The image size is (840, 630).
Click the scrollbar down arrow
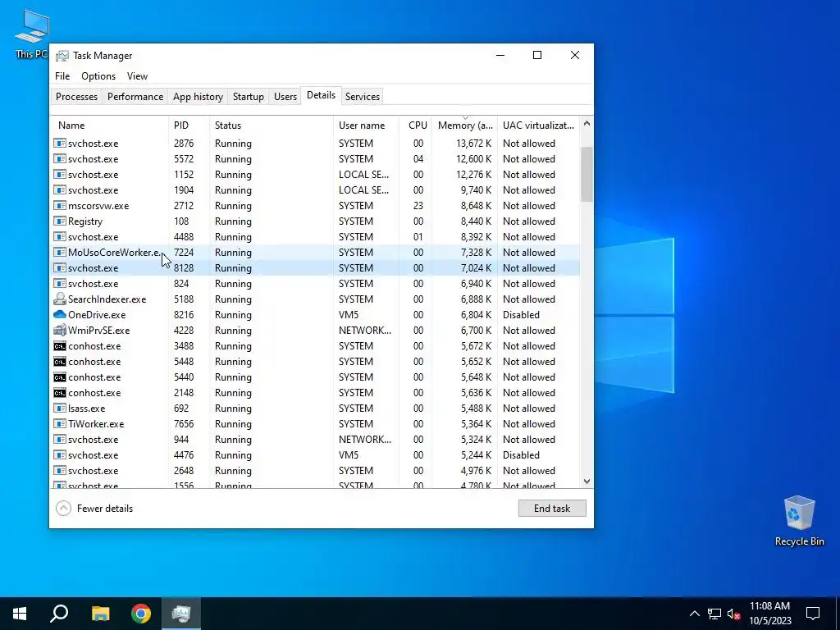587,481
